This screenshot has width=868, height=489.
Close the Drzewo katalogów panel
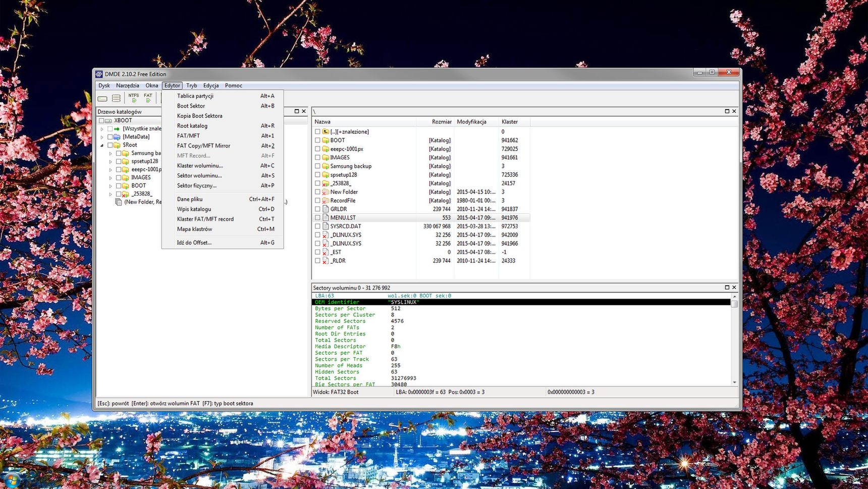pyautogui.click(x=304, y=111)
